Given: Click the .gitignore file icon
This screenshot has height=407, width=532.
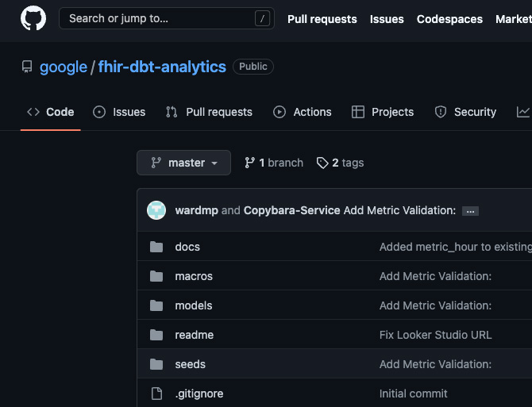Looking at the screenshot, I should [x=156, y=394].
